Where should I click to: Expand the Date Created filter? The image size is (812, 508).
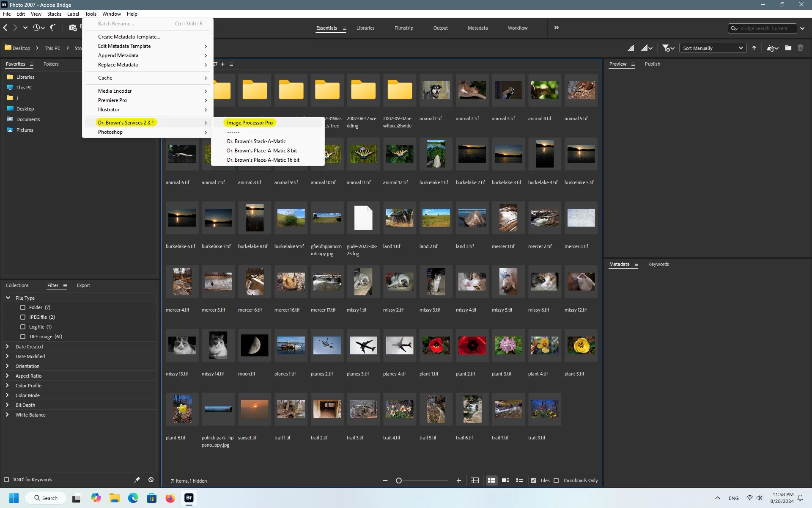pyautogui.click(x=7, y=347)
